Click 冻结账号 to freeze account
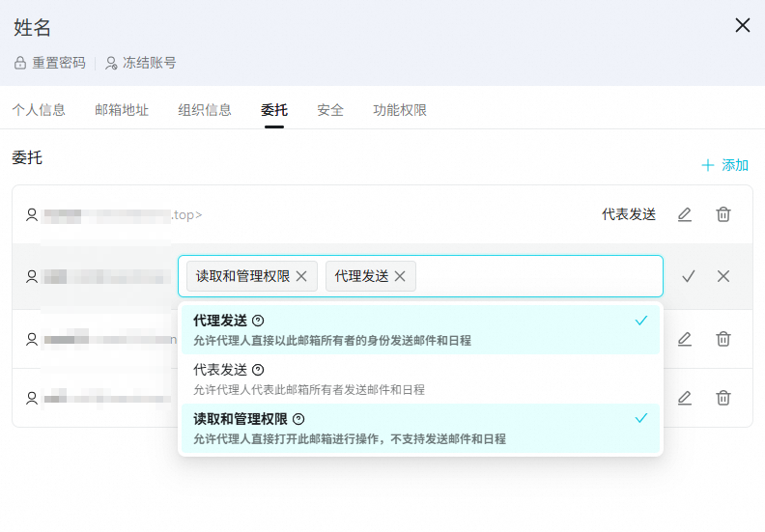Screen dimensions: 765x532 click(x=141, y=63)
